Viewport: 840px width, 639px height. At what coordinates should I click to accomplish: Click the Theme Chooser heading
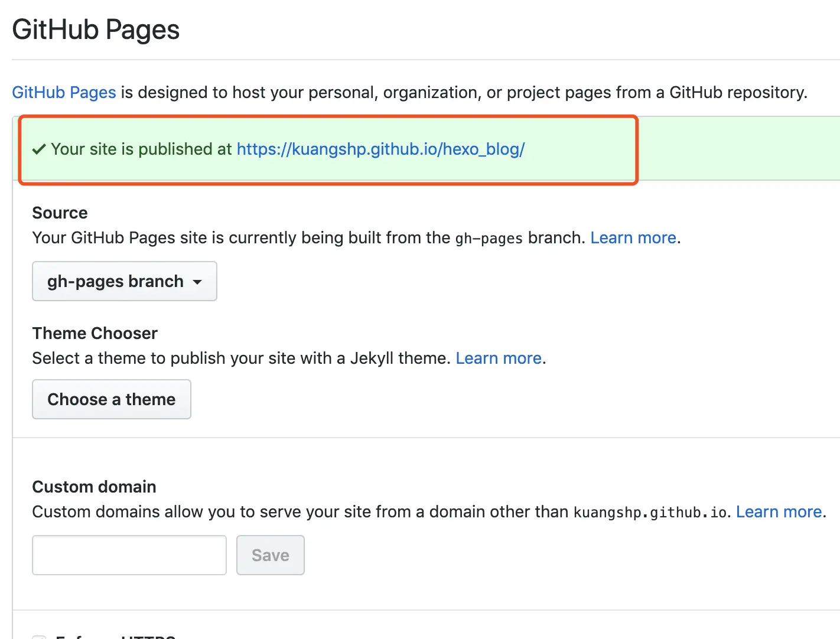95,333
